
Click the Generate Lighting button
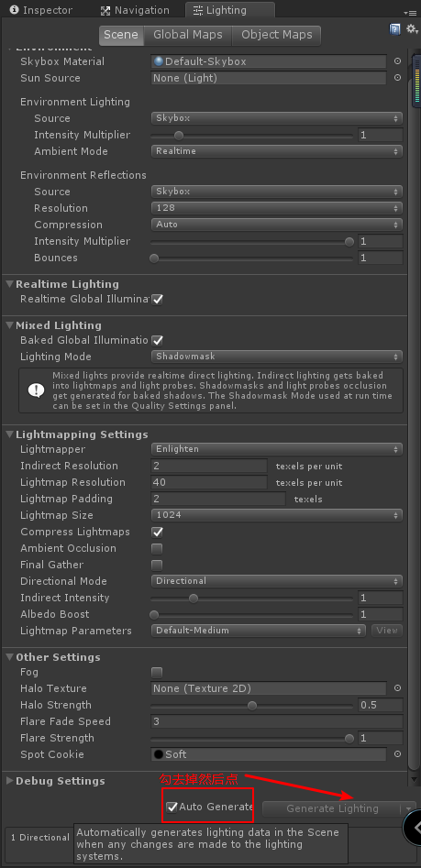[x=332, y=808]
